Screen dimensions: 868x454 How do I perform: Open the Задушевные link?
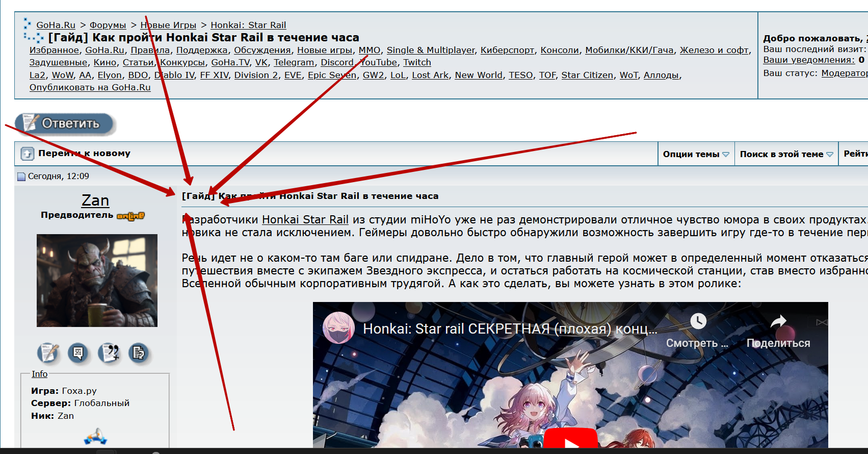(x=58, y=62)
